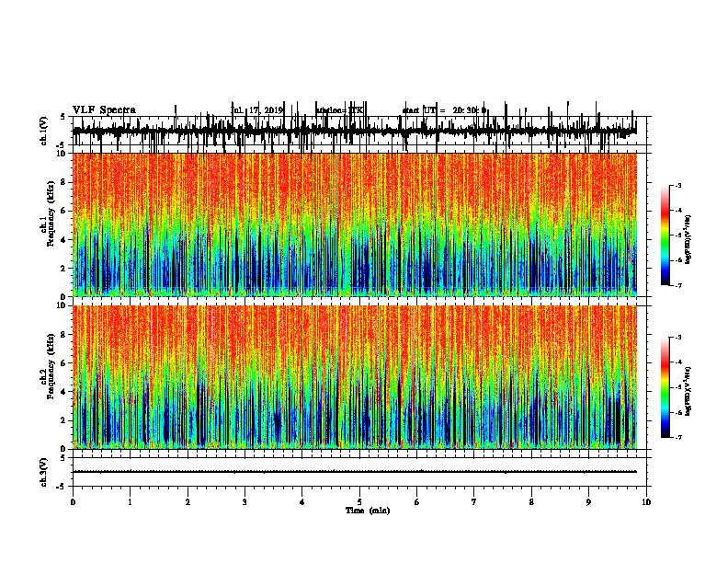This screenshot has height=563, width=728.
Task: Click the '-7' tick on ch.1 colorbar
Action: pyautogui.click(x=677, y=285)
